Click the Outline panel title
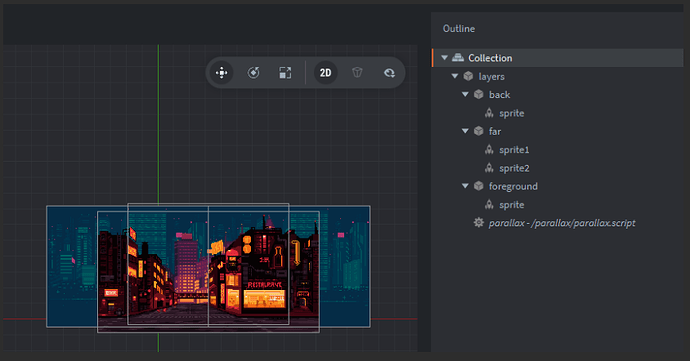 click(459, 29)
